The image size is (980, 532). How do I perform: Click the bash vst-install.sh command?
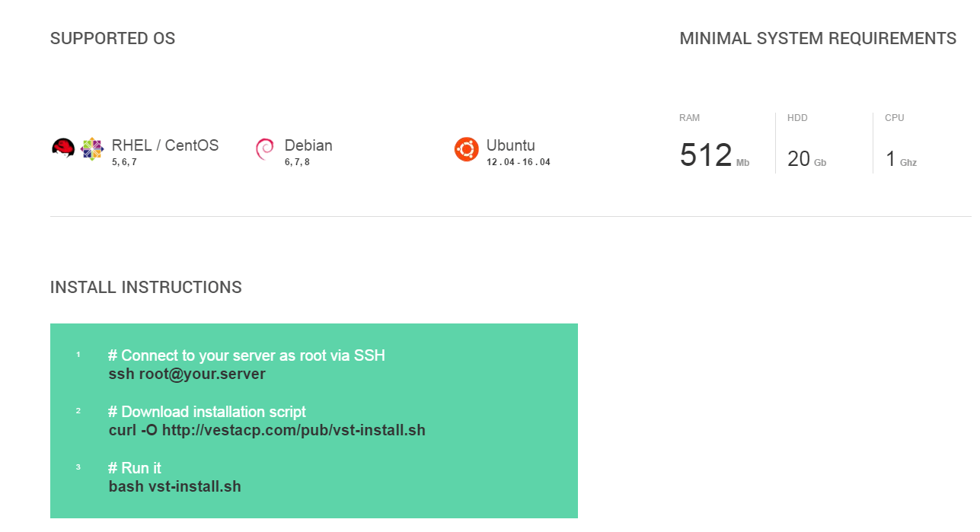pos(175,486)
